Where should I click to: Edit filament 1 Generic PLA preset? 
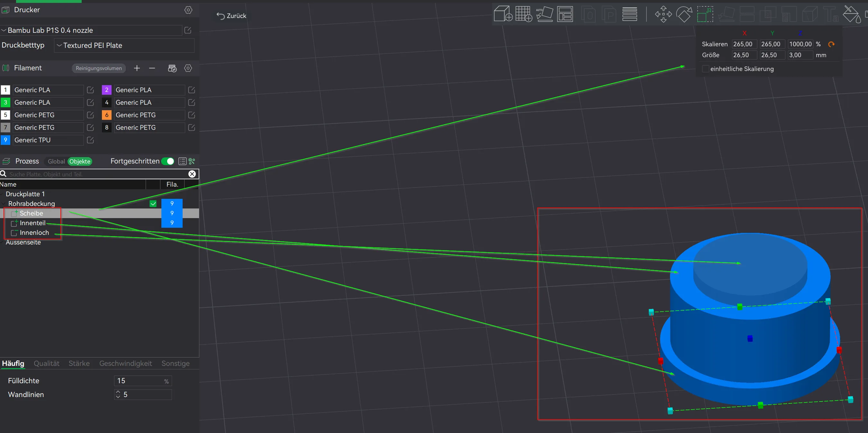pos(90,90)
